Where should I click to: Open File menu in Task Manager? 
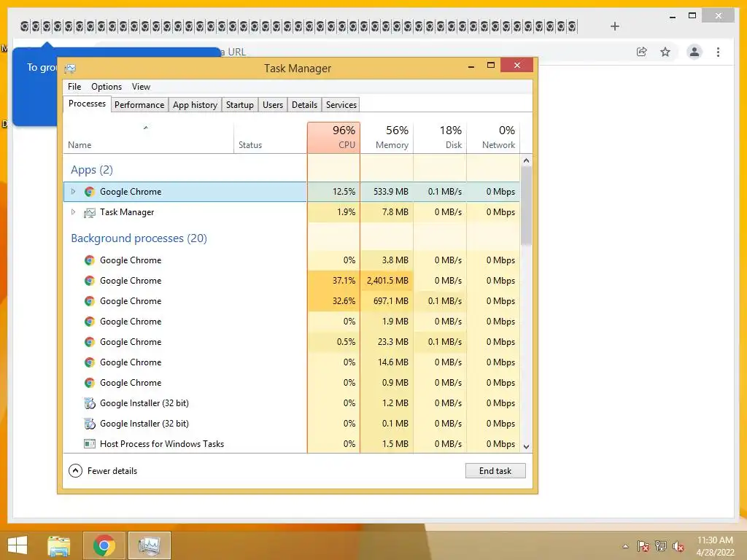[74, 87]
